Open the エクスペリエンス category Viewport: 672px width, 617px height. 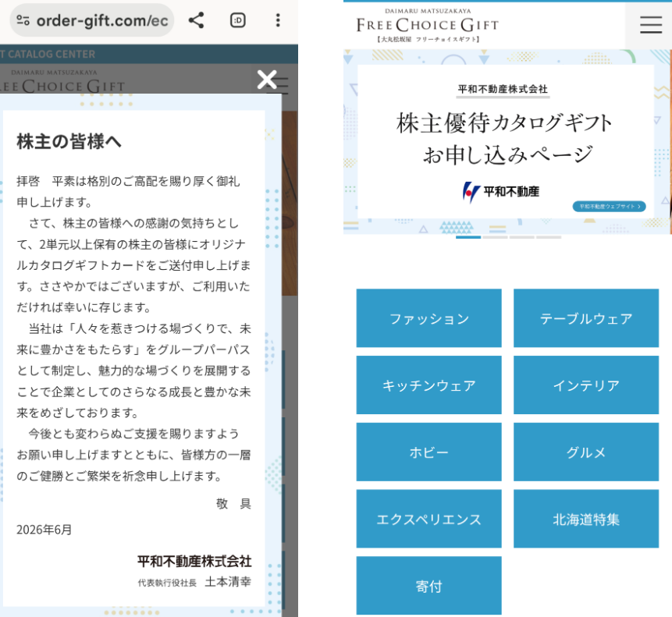(429, 519)
